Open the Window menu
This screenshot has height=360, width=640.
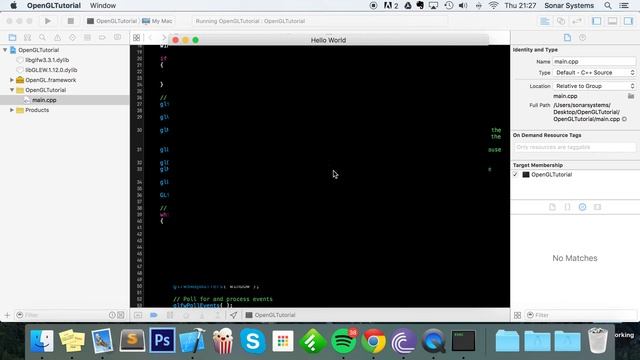pos(103,6)
